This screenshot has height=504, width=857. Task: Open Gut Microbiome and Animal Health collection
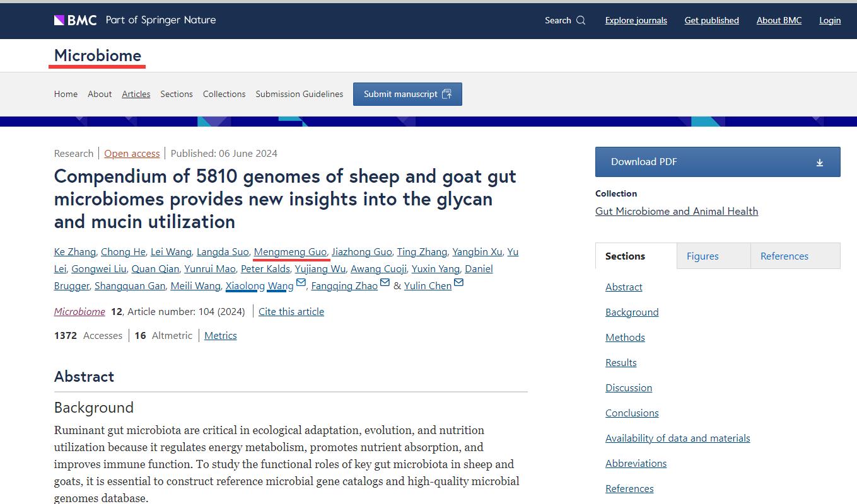coord(676,211)
